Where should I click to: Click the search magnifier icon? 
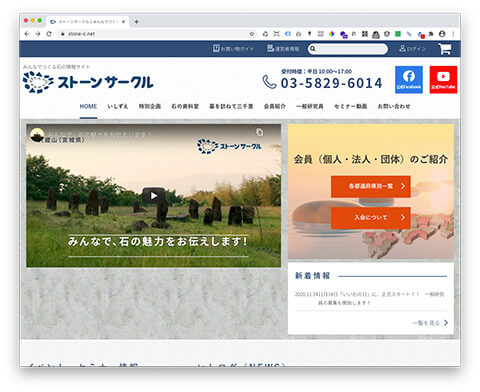[313, 49]
